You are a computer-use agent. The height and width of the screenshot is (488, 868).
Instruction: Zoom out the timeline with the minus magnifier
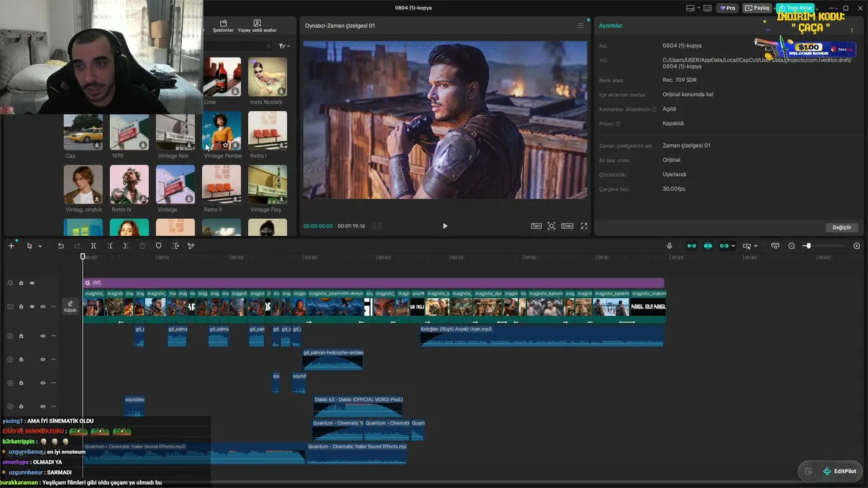(x=791, y=246)
